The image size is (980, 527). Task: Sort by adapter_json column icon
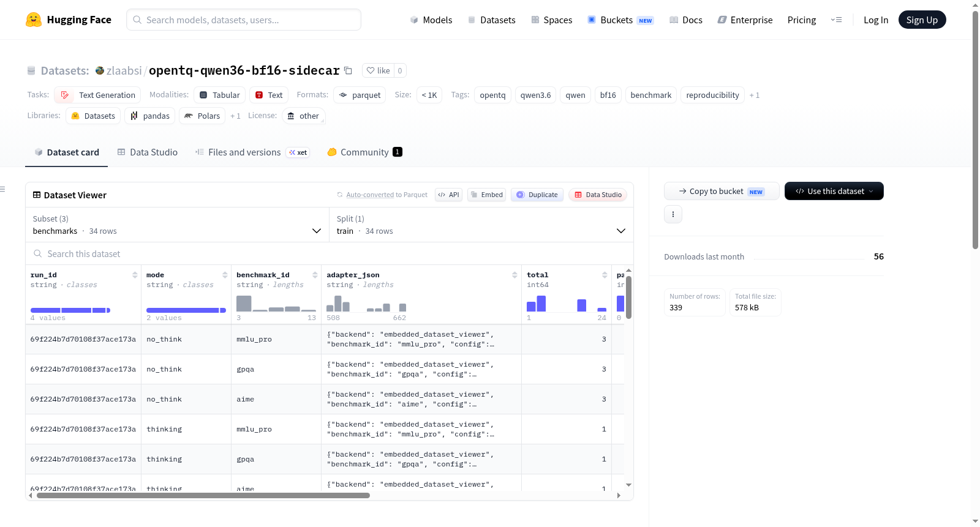[514, 275]
